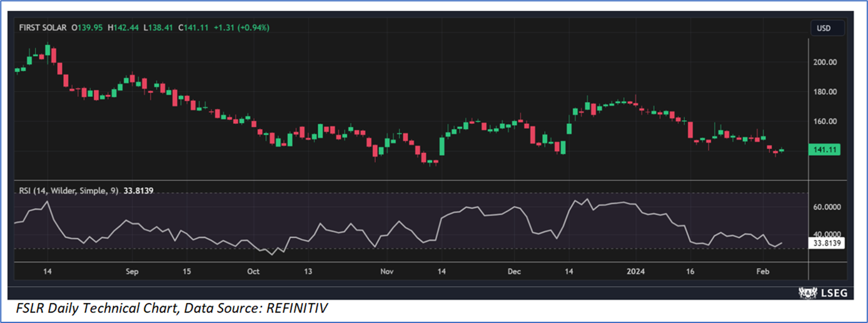Click the RSI value tag 33.8139 on axis
This screenshot has width=868, height=323.
(826, 244)
